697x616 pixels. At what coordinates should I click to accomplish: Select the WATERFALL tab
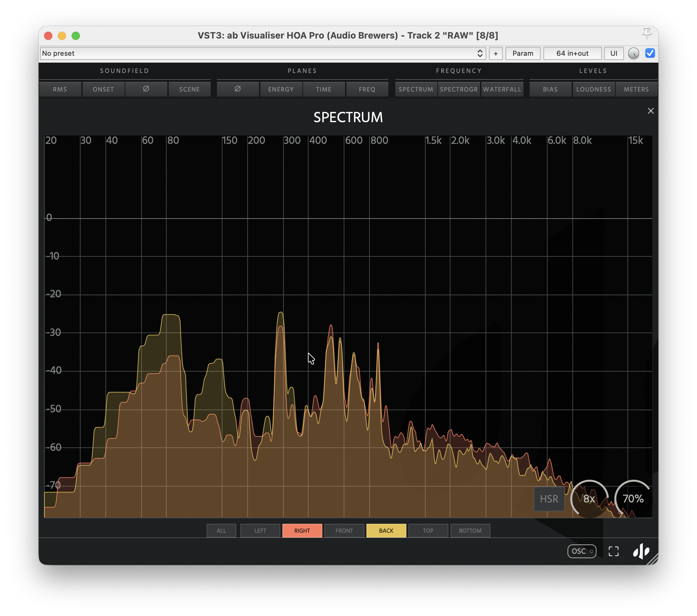[x=502, y=89]
